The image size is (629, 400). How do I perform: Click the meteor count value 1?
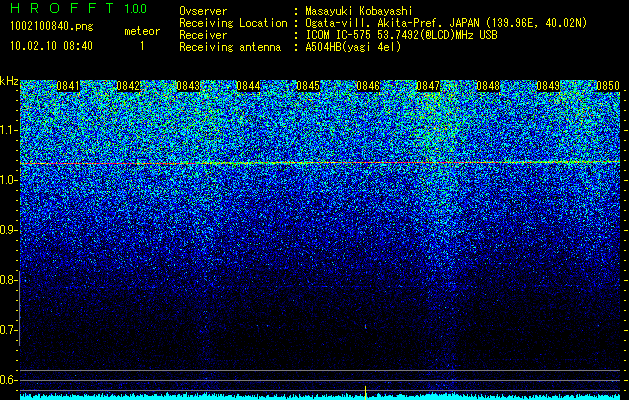[x=142, y=46]
